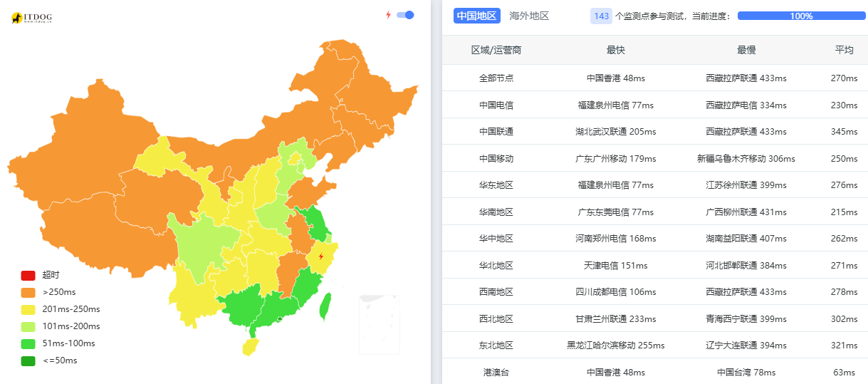Screen dimensions: 868x384
Task: Click the 100% progress bar
Action: [x=801, y=16]
